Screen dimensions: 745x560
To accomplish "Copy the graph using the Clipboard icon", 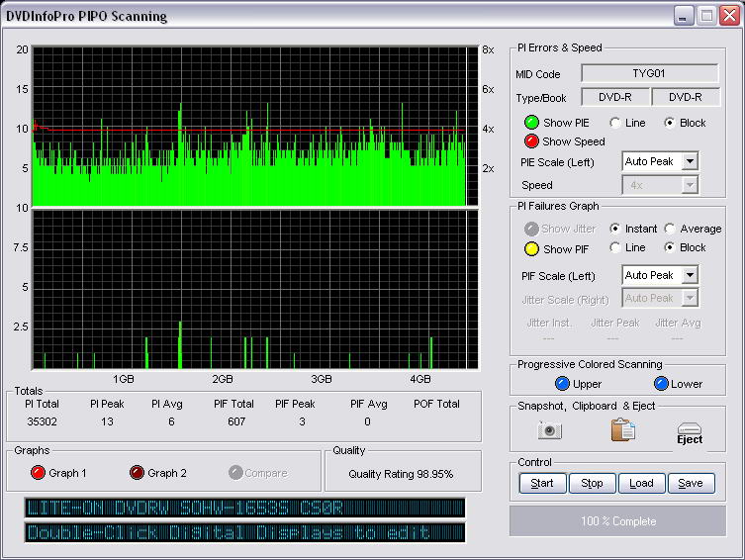I will coord(622,430).
